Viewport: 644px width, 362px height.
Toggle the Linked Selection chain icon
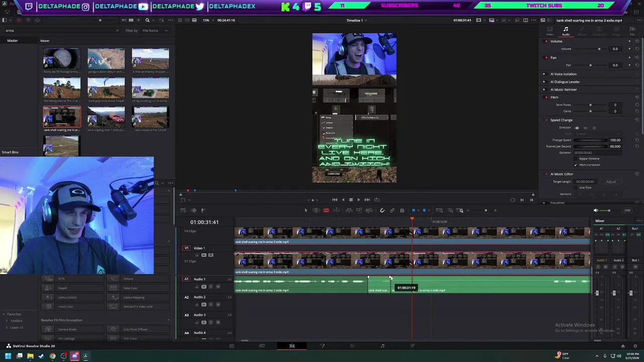click(392, 210)
